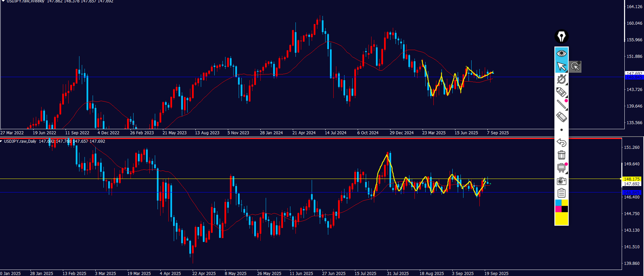Viewport: 644px width, 276px height.
Task: Select the arrow cursor tool
Action: point(562,67)
